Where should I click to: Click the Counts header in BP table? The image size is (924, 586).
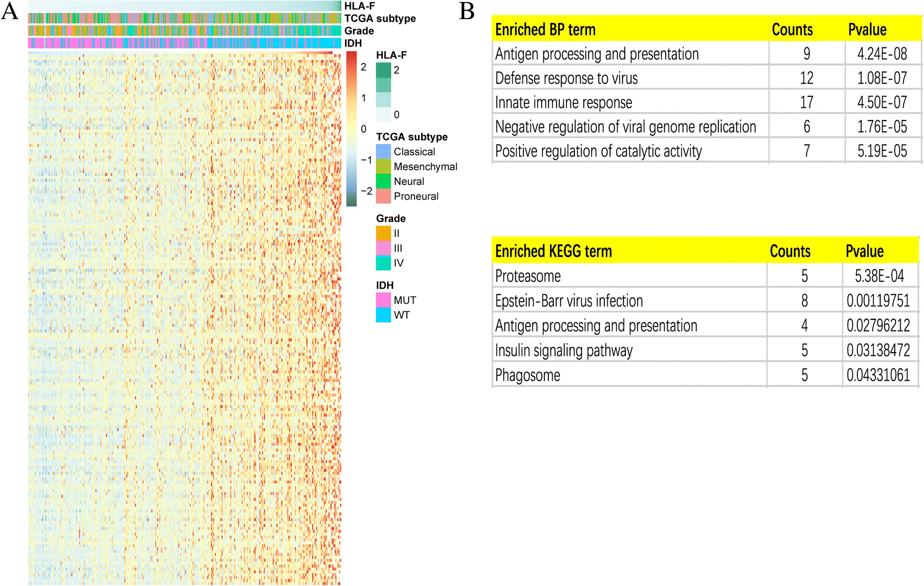792,29
